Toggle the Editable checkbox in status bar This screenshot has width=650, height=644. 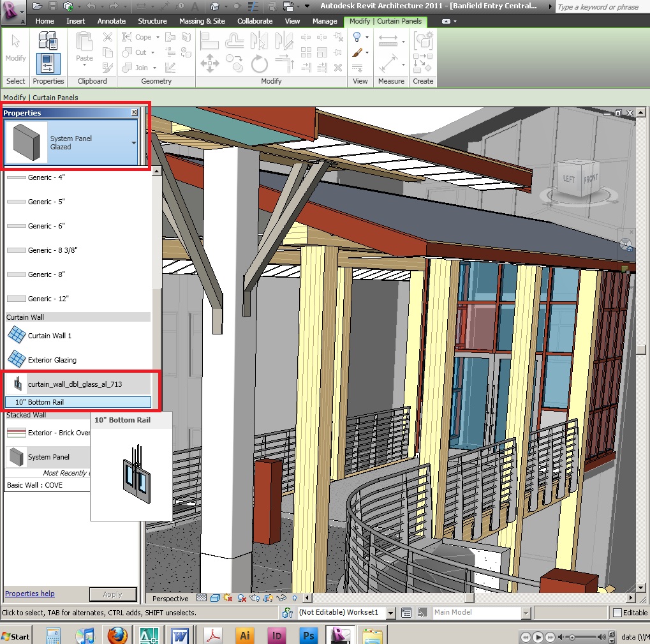coord(617,613)
